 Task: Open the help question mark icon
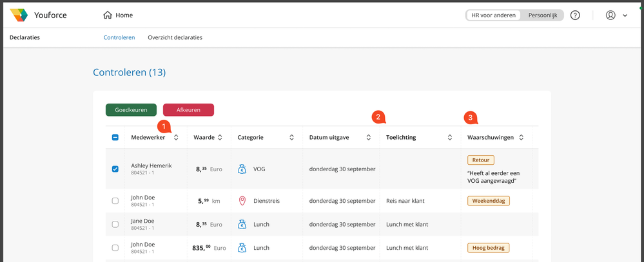pyautogui.click(x=575, y=15)
